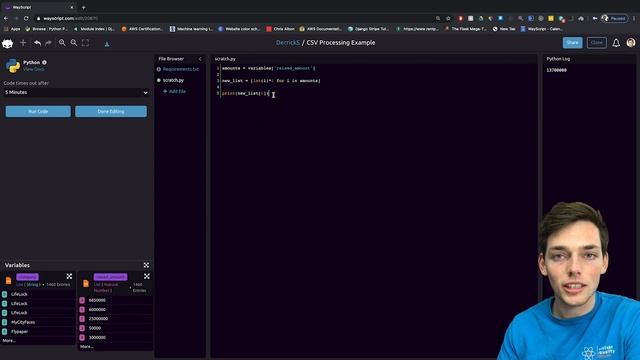Open Chrome three-dot menu

634,18
